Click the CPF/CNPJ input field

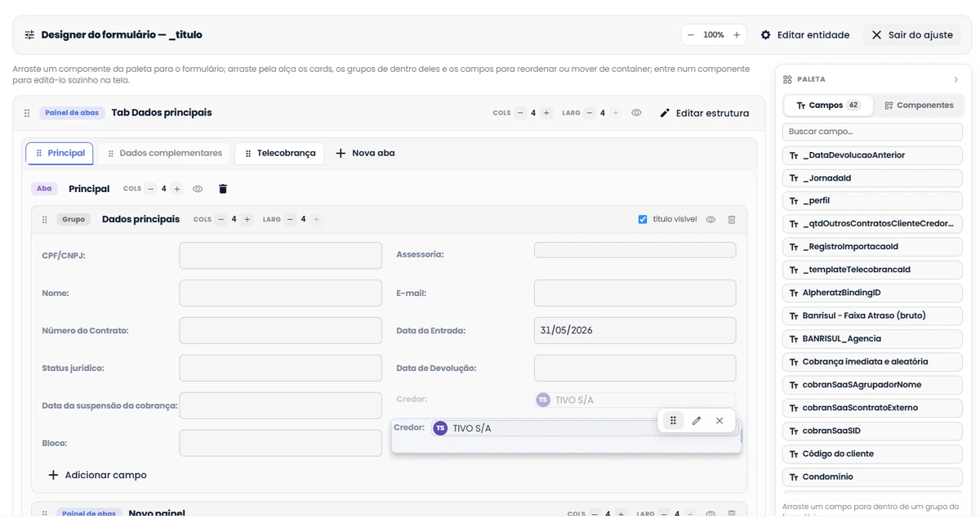click(x=281, y=255)
